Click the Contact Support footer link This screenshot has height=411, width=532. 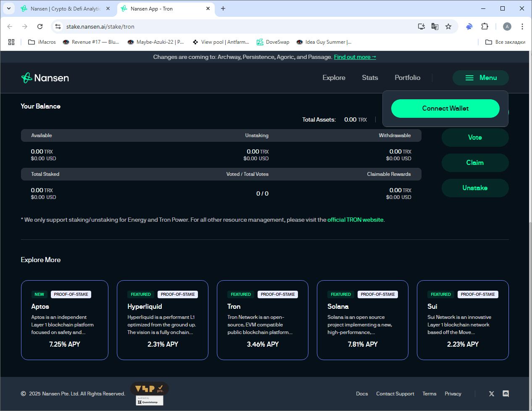[x=395, y=394]
